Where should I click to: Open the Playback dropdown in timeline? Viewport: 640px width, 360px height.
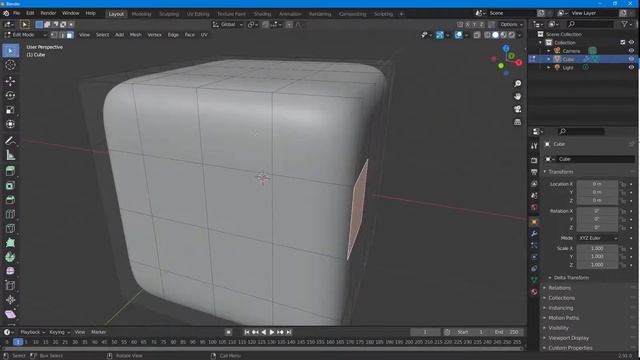click(32, 332)
